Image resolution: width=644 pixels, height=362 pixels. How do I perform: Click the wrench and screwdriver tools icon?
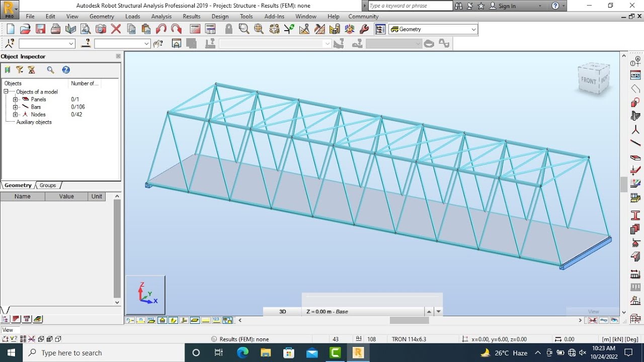coord(365,29)
